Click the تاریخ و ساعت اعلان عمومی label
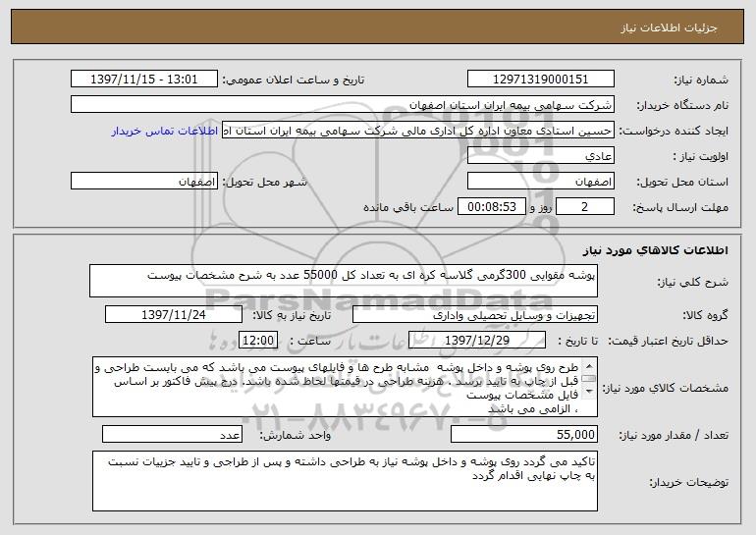 tap(294, 80)
